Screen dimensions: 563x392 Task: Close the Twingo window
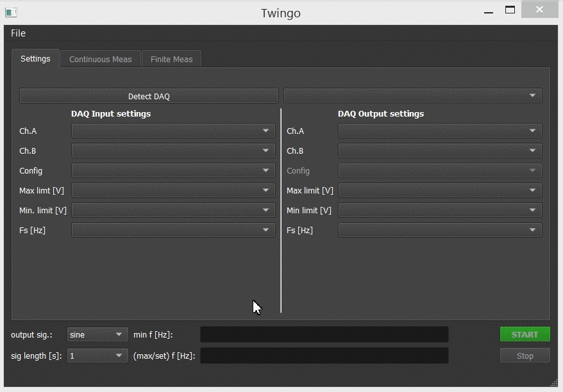pos(539,10)
